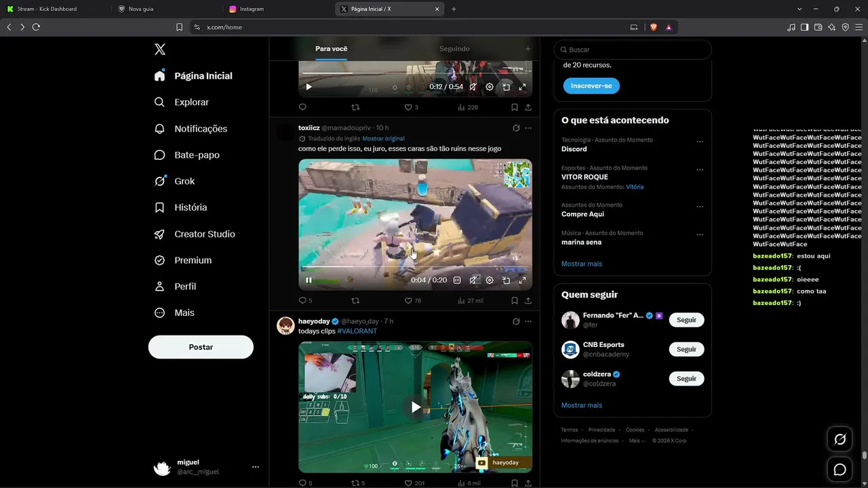
Task: Play the haeyoday VALORANT video
Action: tap(416, 407)
